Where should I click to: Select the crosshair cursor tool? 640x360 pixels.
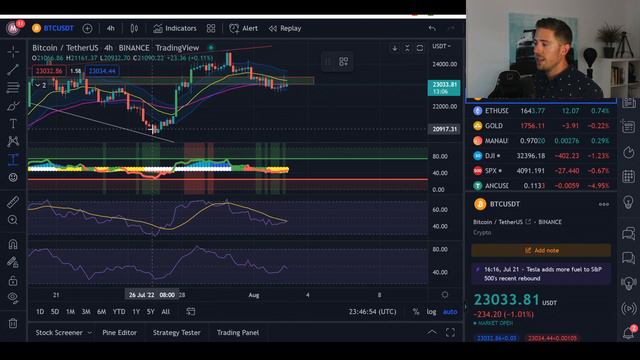[13, 52]
